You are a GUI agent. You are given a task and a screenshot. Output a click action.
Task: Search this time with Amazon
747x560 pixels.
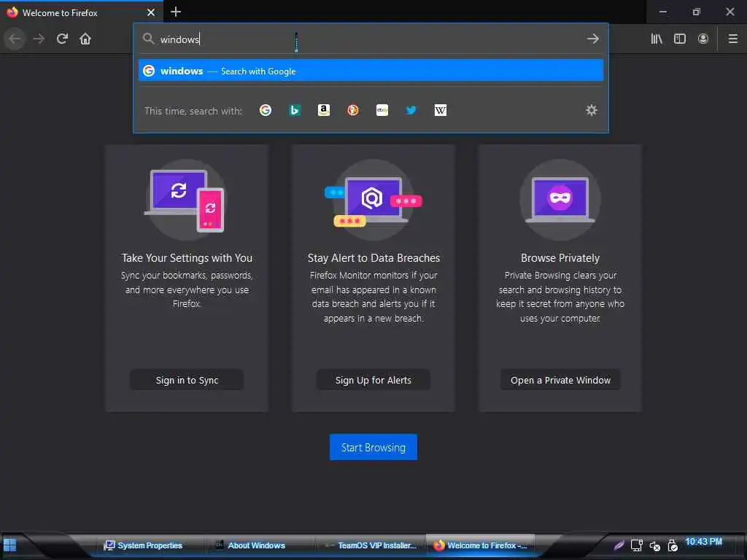pos(324,111)
